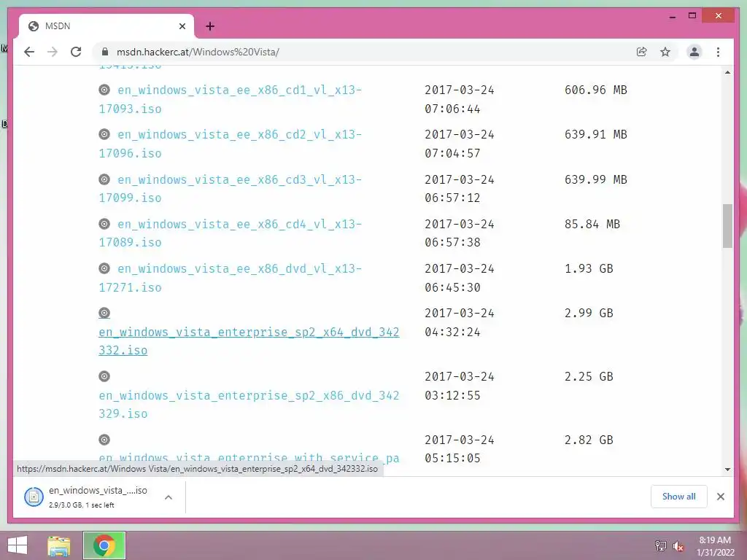This screenshot has height=560, width=747.
Task: Click disc icon beside ee_x86_cd3 file
Action: coord(104,179)
